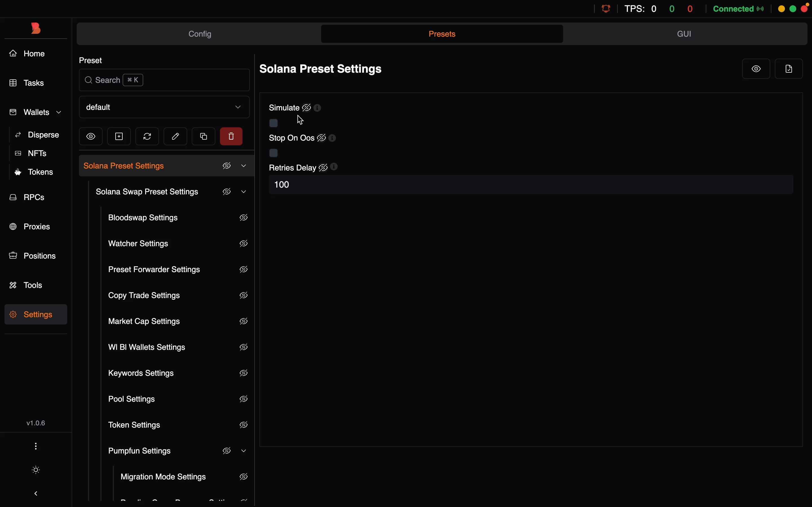
Task: Click the add new preset icon
Action: coord(119,137)
